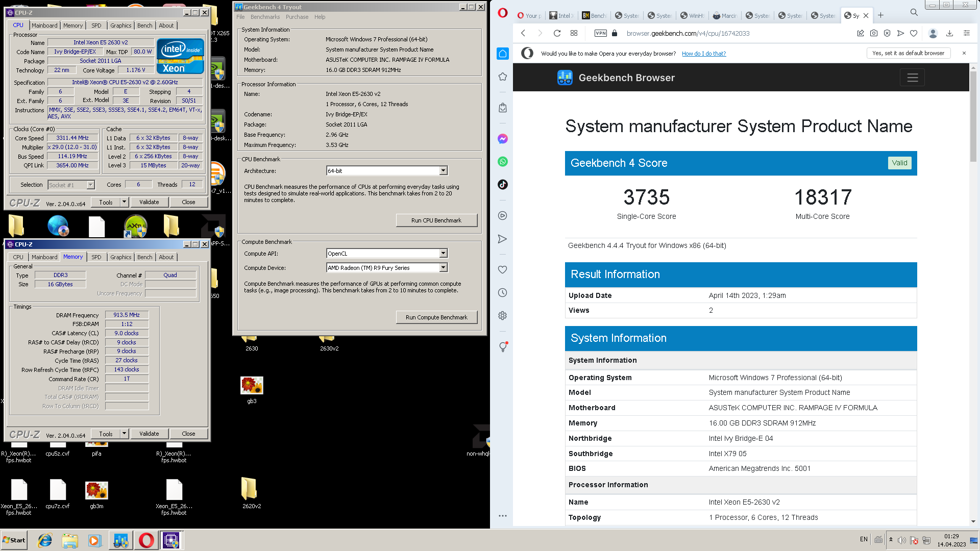
Task: Open Opera downloads icon
Action: tap(949, 33)
